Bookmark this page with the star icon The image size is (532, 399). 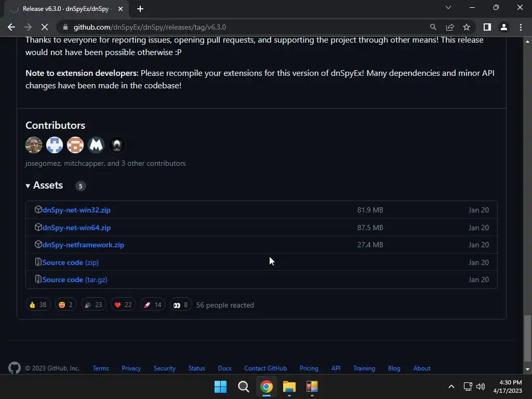coord(467,27)
